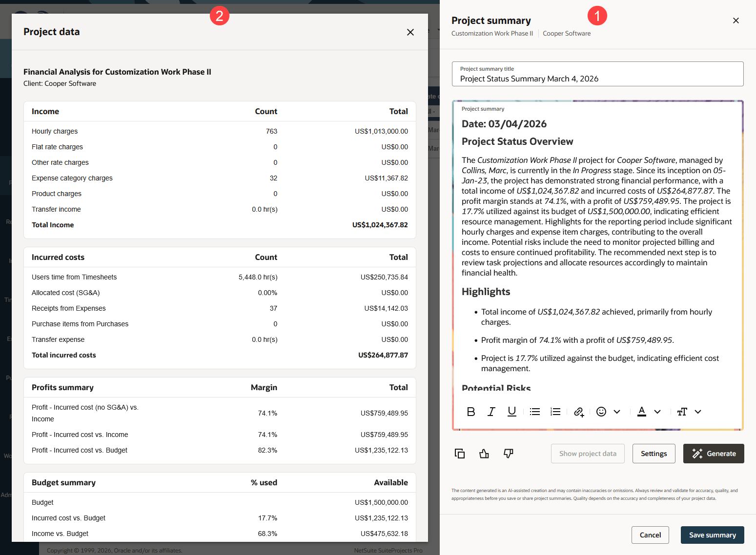Copy the generated project summary
The image size is (756, 555).
[x=459, y=454]
